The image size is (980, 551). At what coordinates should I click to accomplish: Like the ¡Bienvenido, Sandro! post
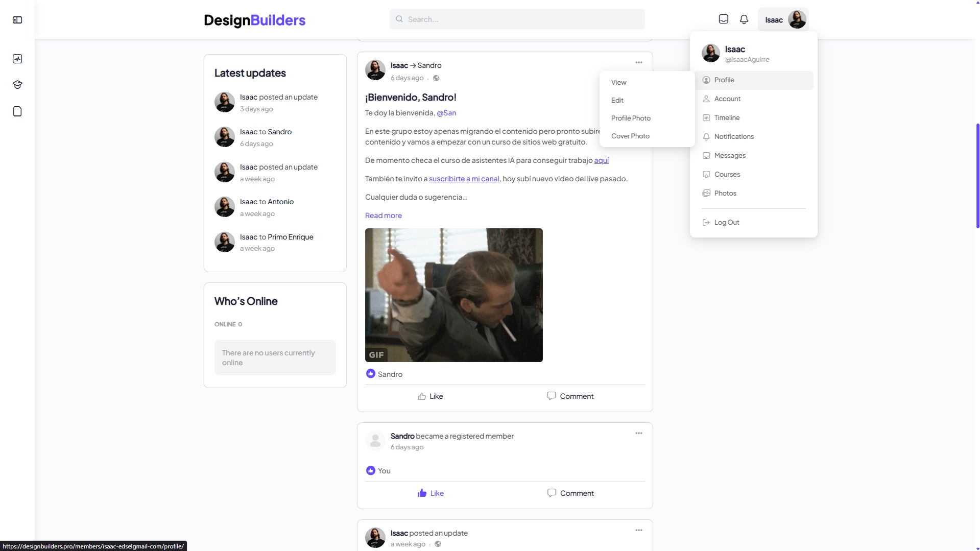(430, 396)
